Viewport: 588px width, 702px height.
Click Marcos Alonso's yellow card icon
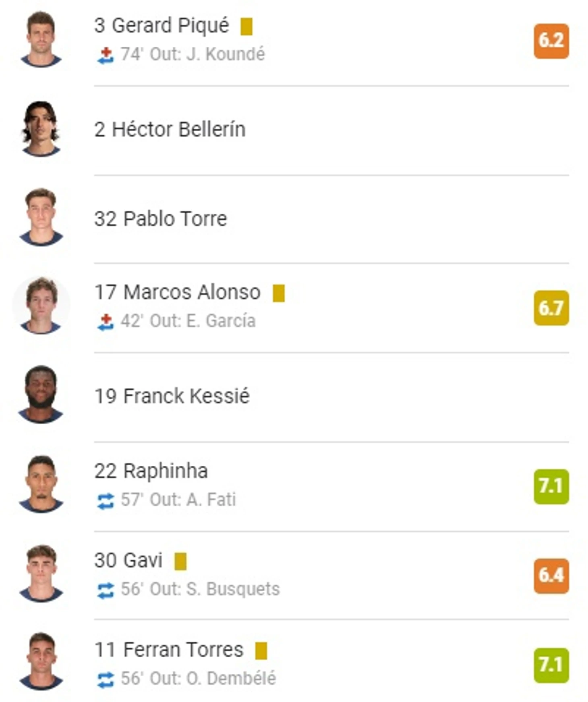279,293
